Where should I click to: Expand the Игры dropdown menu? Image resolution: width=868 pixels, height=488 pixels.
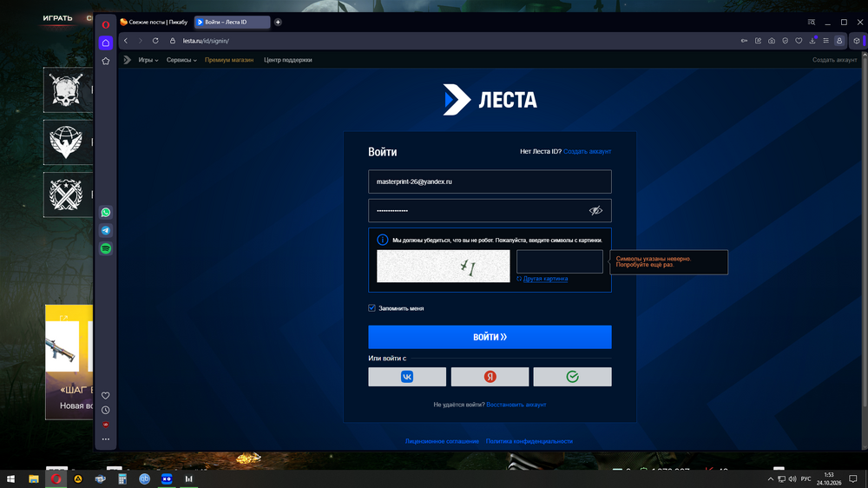pos(148,60)
